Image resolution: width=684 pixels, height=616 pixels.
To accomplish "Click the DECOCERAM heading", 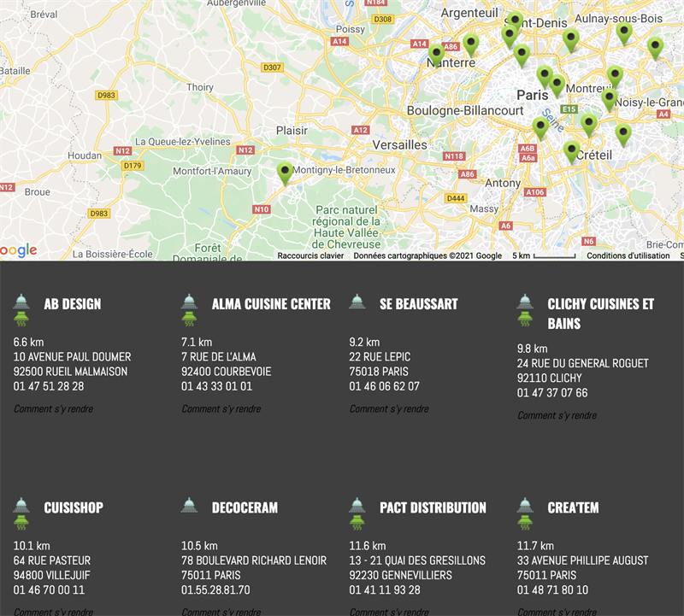I will click(245, 507).
